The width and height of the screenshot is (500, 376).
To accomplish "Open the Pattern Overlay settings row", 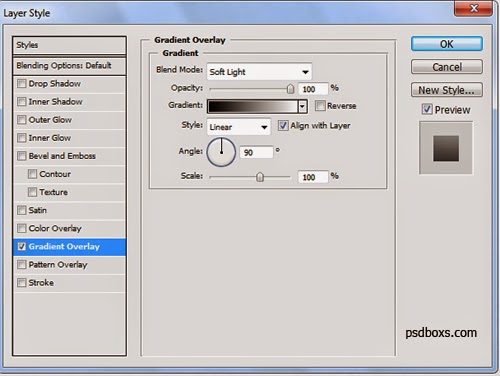I will [x=69, y=264].
